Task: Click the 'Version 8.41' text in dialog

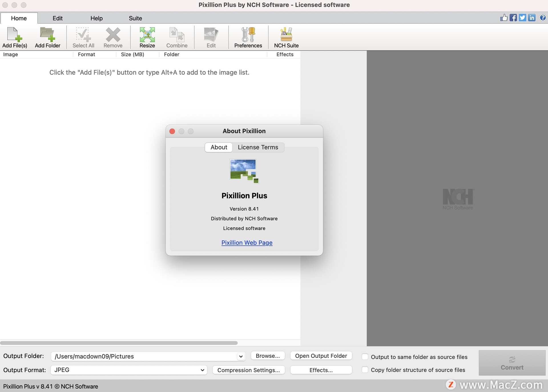Action: (244, 209)
